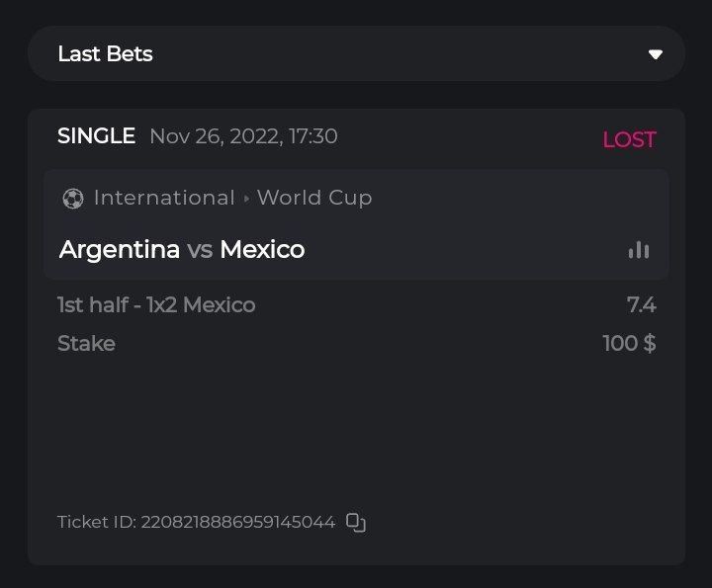Click the 7.4 odds value
This screenshot has width=712, height=588.
(641, 305)
